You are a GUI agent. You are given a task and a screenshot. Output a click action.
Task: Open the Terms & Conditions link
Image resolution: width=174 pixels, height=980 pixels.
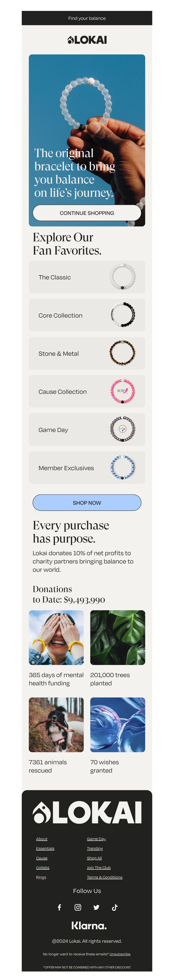pyautogui.click(x=104, y=877)
